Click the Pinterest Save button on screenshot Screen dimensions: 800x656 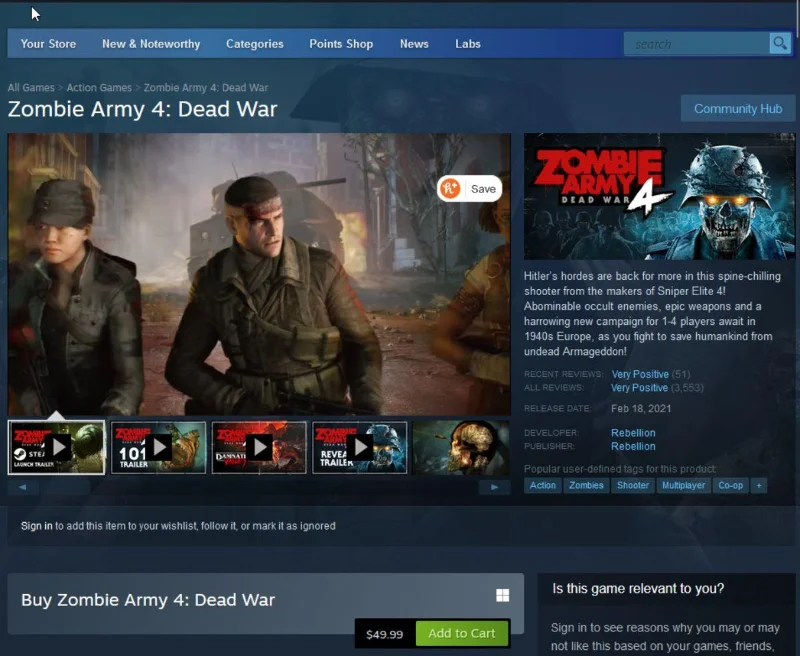(469, 189)
